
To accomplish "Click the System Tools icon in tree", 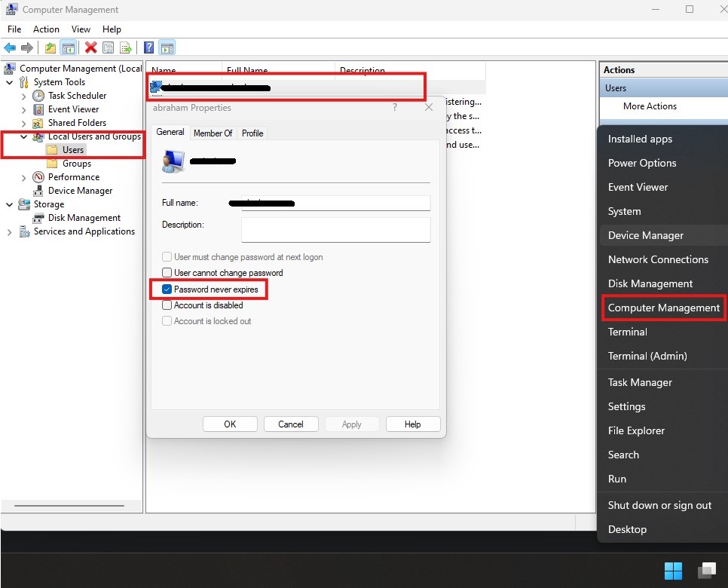I will (x=24, y=82).
